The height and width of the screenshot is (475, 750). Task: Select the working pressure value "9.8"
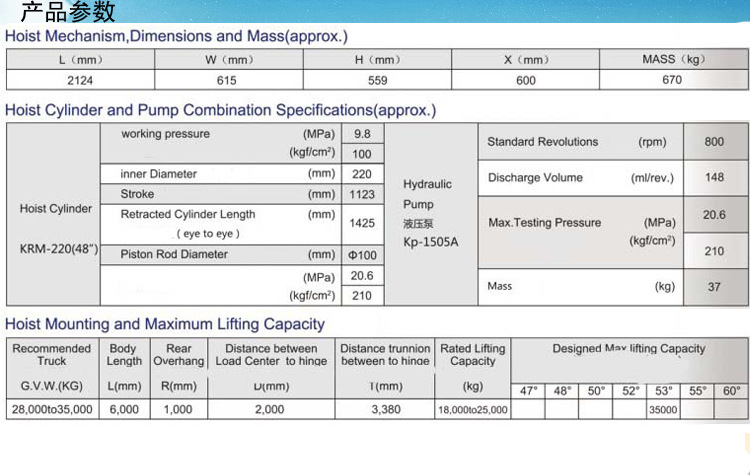click(362, 134)
